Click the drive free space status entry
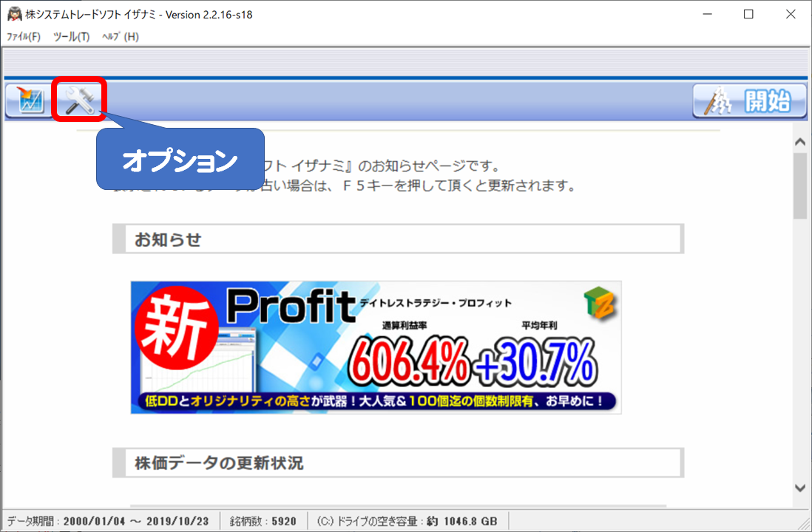Screen dimensions: 812x532 [x=407, y=521]
